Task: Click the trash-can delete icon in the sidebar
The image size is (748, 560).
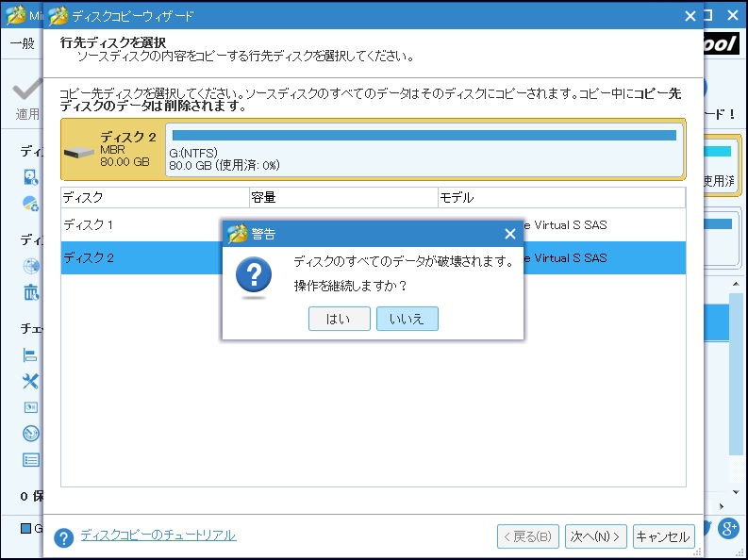Action: coord(31,292)
